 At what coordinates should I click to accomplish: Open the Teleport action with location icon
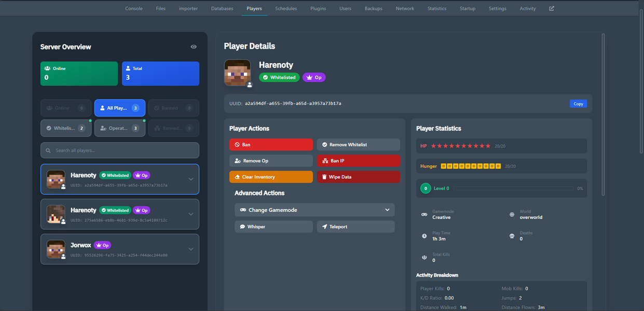[355, 227]
